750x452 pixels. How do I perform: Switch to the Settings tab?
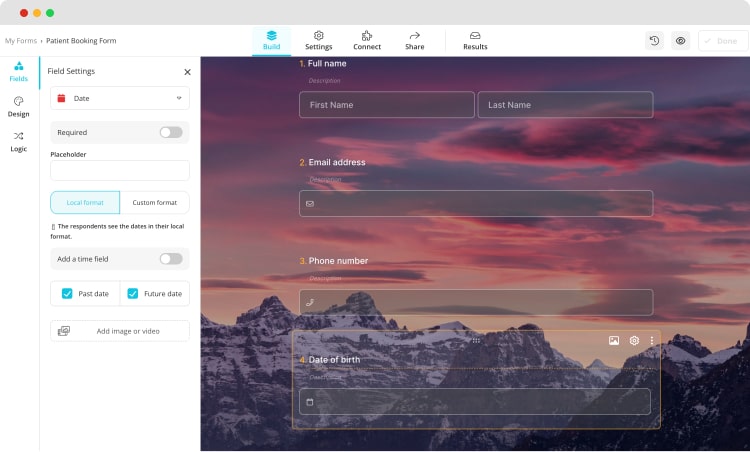[x=319, y=41]
